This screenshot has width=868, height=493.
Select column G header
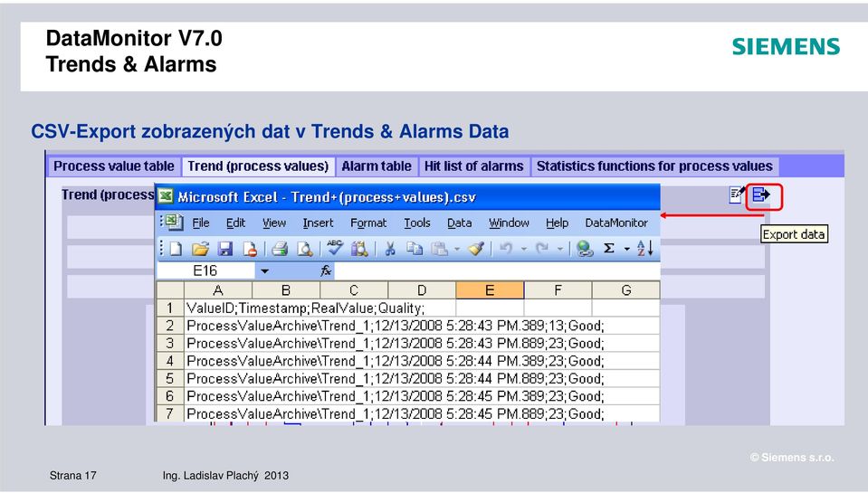[x=626, y=290]
